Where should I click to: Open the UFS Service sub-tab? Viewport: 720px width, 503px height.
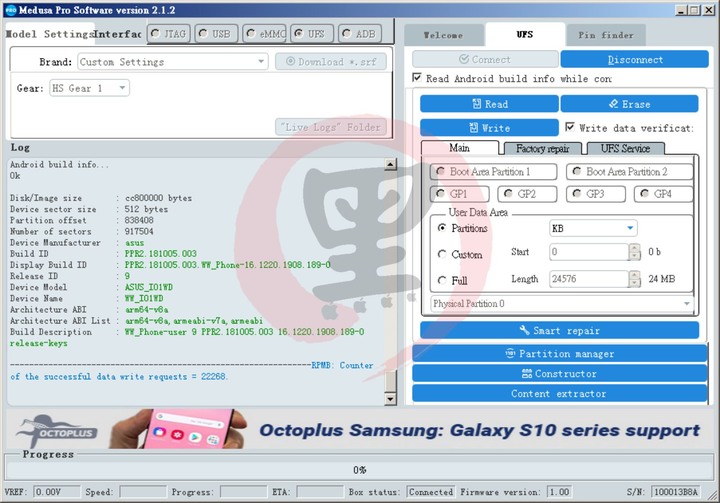point(625,148)
